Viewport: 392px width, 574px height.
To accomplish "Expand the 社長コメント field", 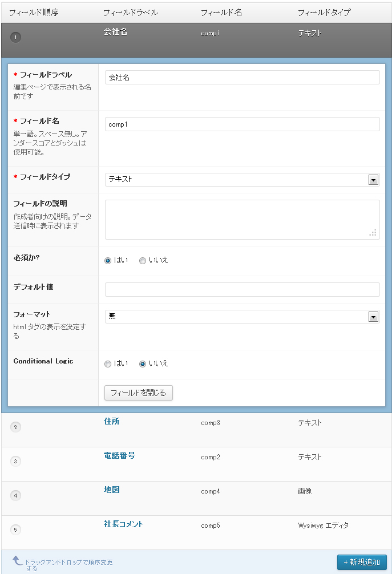I will [123, 524].
